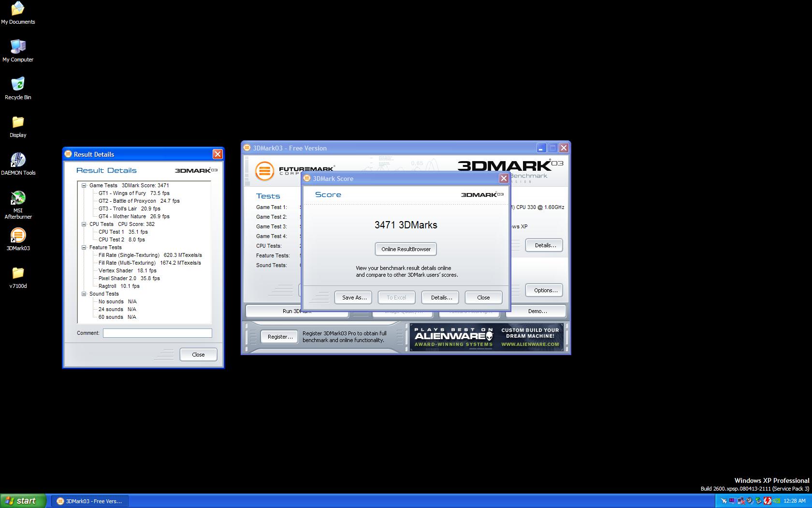Click Online ResultBrowser in the Score dialog

coord(406,249)
